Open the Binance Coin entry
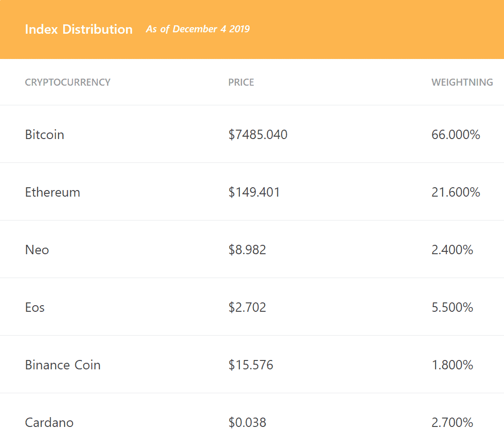504x448 pixels. 63,365
